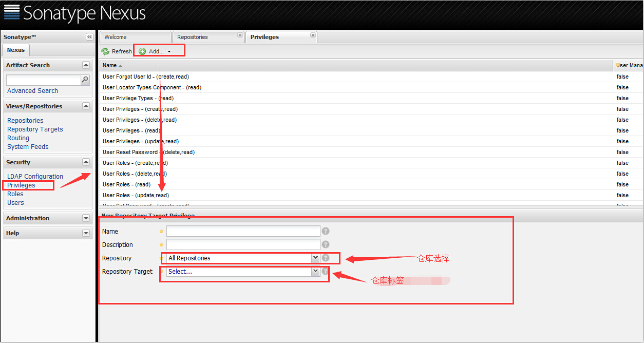Viewport: 644px width, 343px height.
Task: Select the Nexus sidebar tab
Action: point(16,50)
